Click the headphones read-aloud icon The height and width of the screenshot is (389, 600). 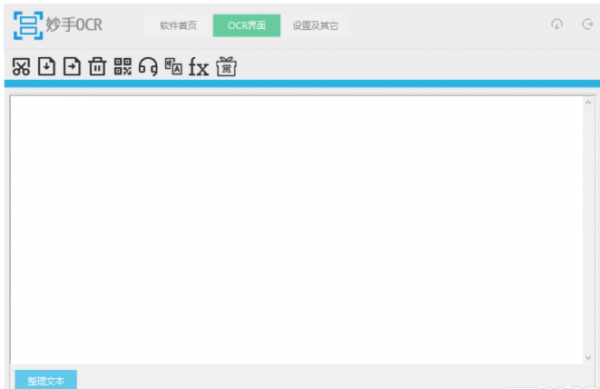click(148, 67)
